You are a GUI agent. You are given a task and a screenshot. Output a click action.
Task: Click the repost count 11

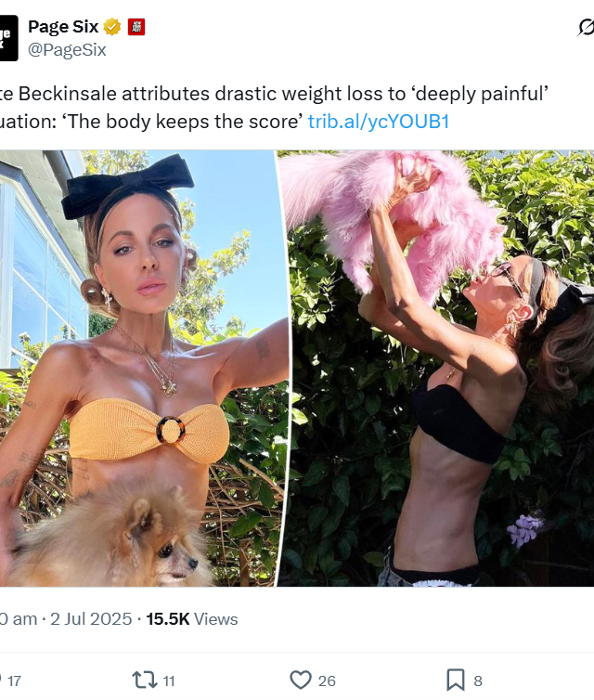[169, 681]
